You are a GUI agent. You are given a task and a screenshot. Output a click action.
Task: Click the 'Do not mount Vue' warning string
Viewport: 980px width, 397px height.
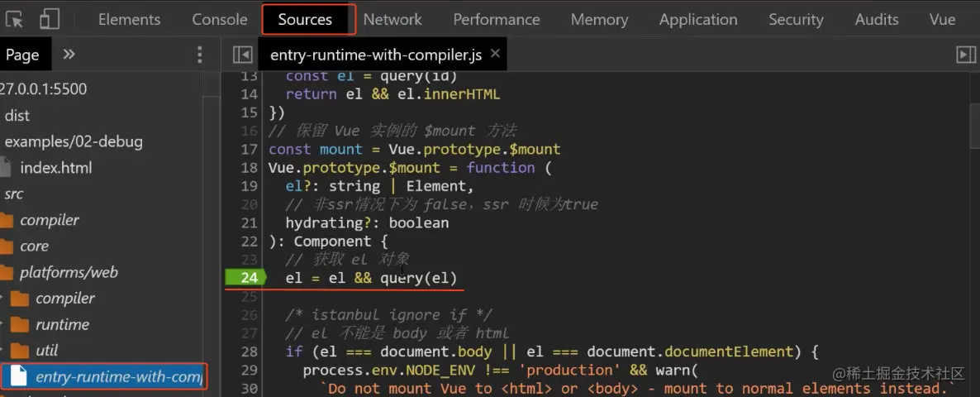point(638,388)
